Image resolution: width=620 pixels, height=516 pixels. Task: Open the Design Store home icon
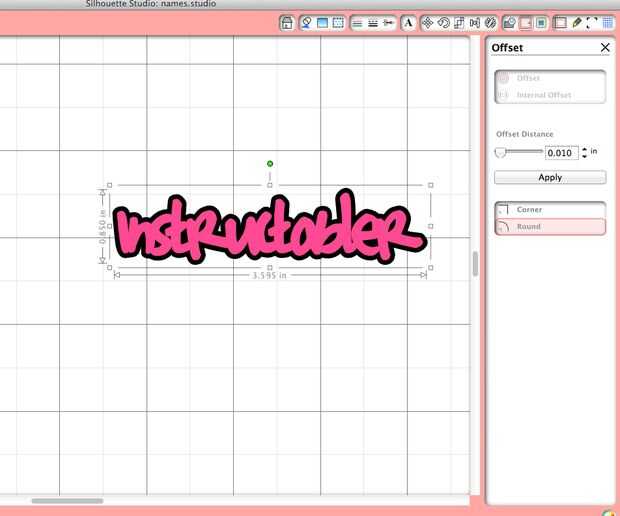pyautogui.click(x=287, y=23)
